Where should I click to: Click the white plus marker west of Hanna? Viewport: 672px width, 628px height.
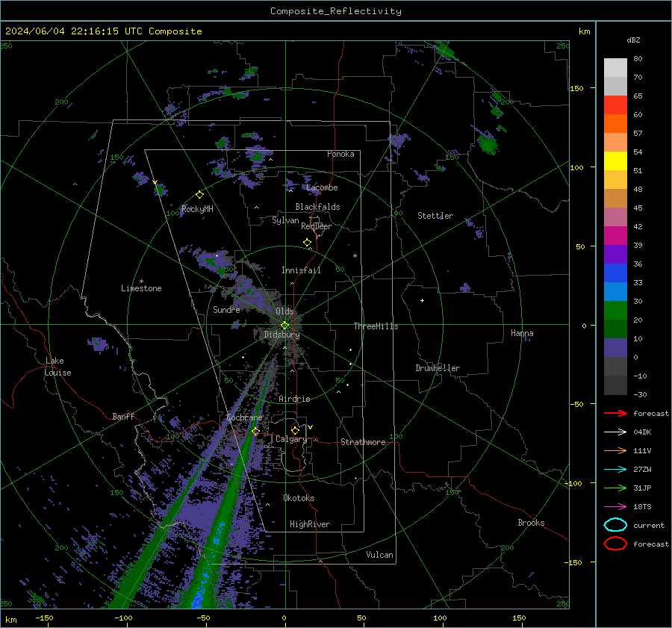click(x=422, y=300)
